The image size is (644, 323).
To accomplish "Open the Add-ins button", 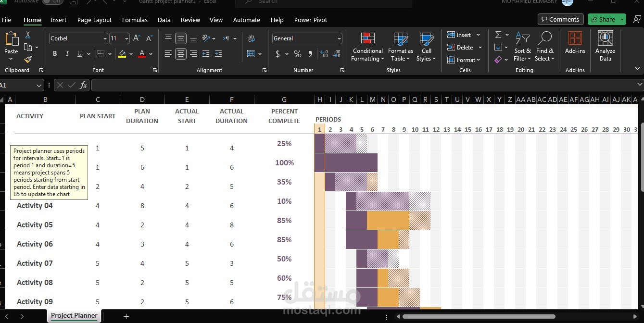I will click(x=575, y=42).
